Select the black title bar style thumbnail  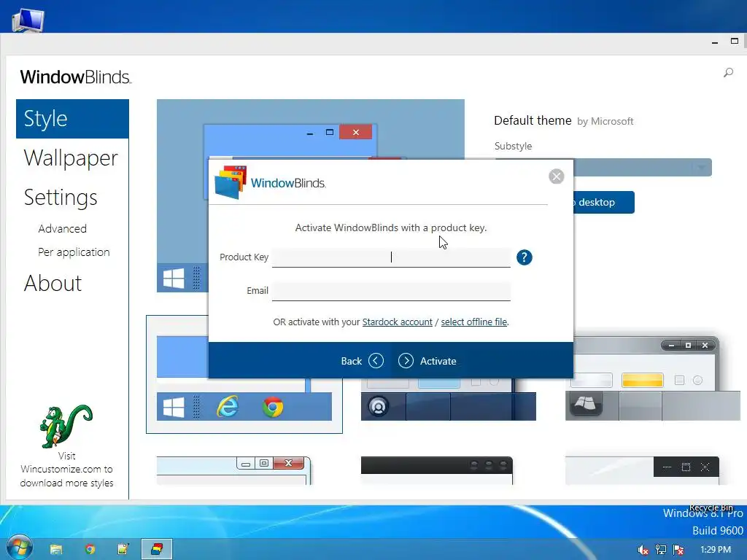[x=437, y=470]
